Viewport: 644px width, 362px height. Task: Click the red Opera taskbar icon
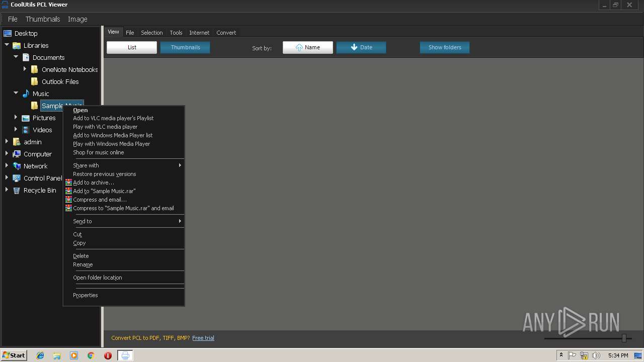click(x=108, y=355)
